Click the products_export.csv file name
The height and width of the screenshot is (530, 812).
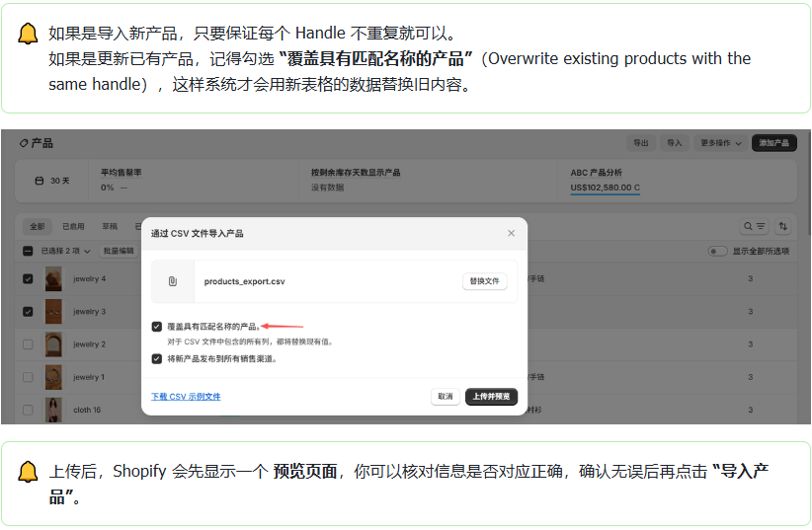tap(244, 281)
